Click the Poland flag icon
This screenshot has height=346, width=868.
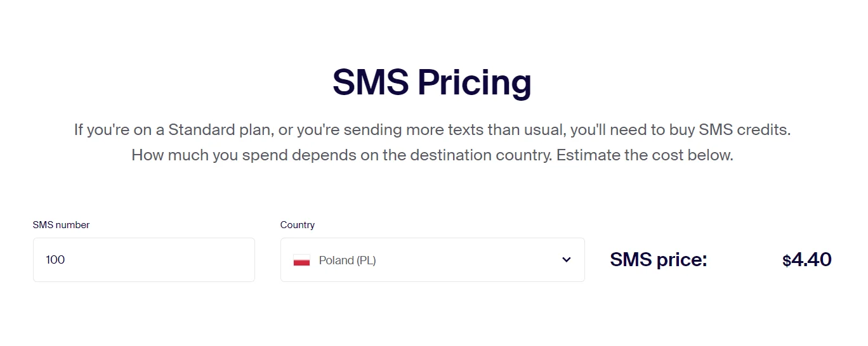301,260
